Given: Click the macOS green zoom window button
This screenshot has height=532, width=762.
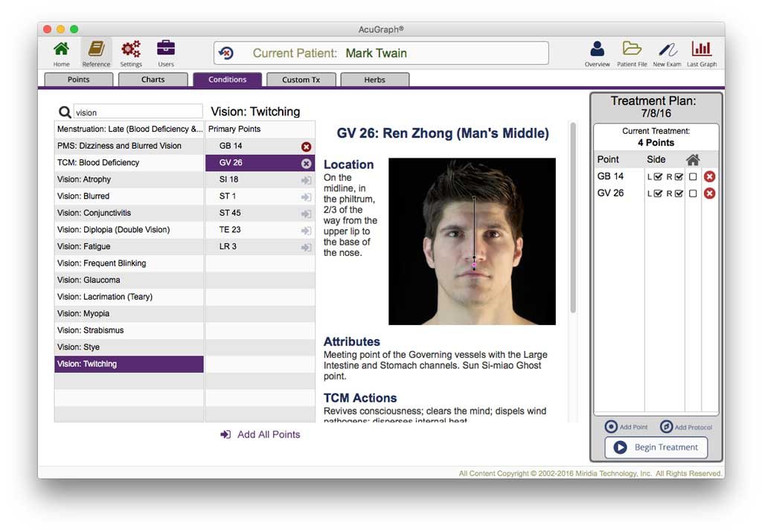Looking at the screenshot, I should point(74,29).
